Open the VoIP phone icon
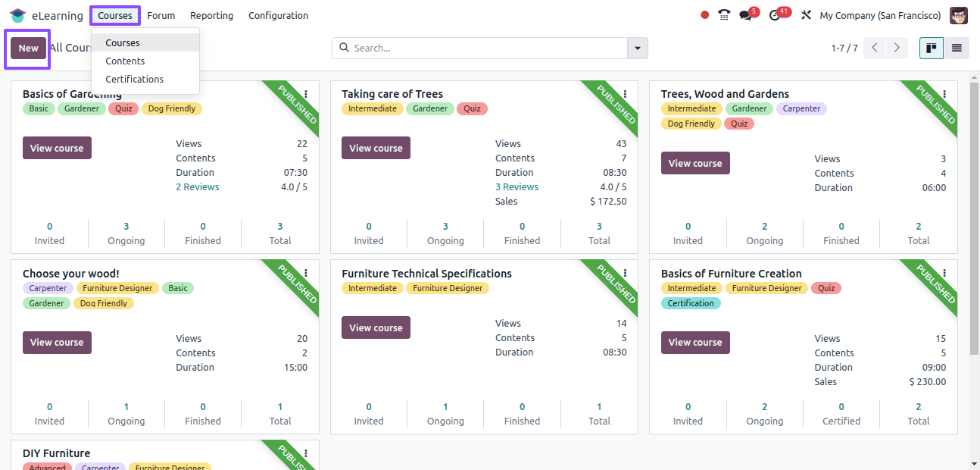 [724, 15]
